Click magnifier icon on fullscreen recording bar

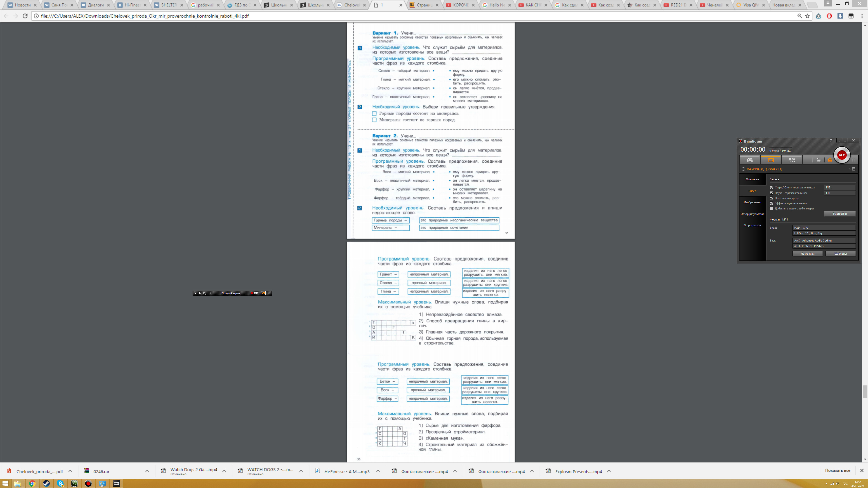click(x=205, y=293)
